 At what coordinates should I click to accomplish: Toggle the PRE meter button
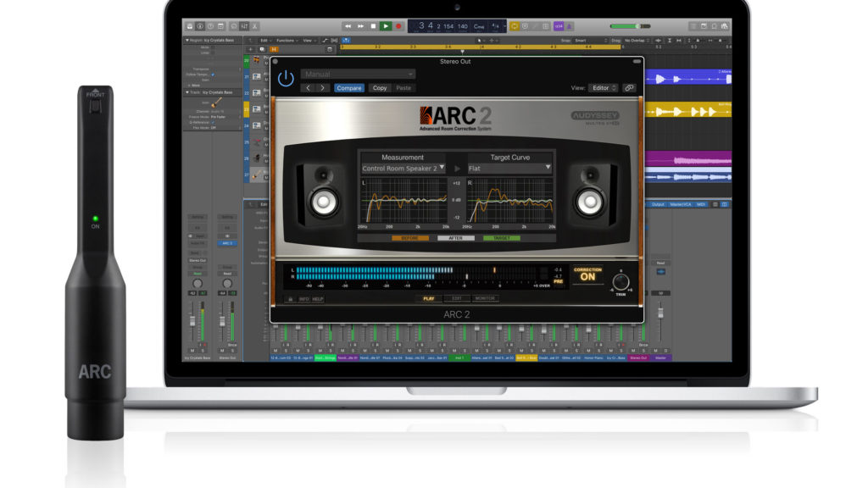click(x=558, y=281)
